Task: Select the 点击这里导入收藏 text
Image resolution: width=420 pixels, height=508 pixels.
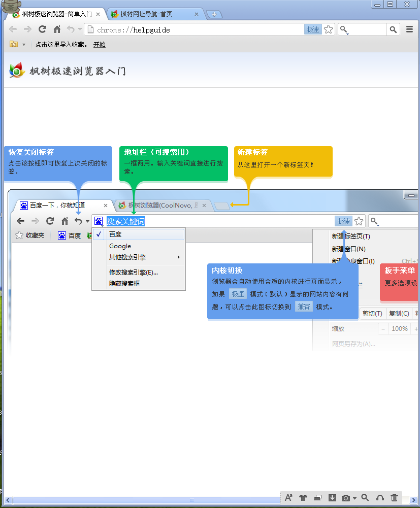Action: tap(61, 45)
